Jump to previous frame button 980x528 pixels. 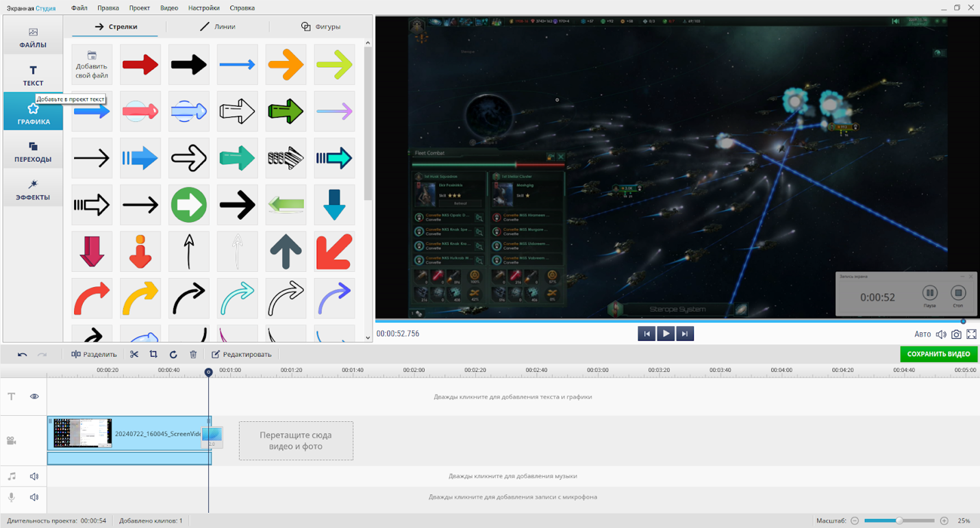click(646, 334)
